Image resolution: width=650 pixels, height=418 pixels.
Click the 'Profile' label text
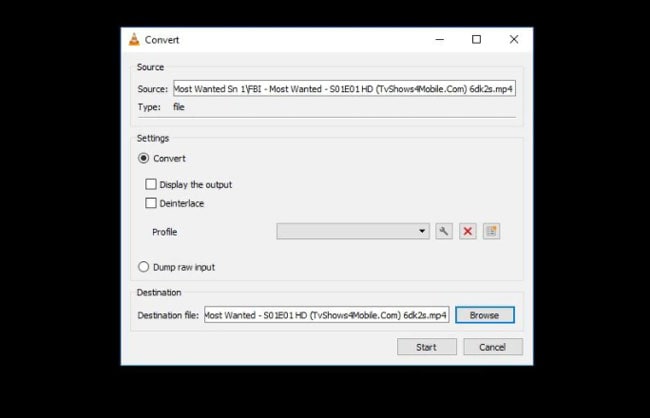pyautogui.click(x=165, y=232)
